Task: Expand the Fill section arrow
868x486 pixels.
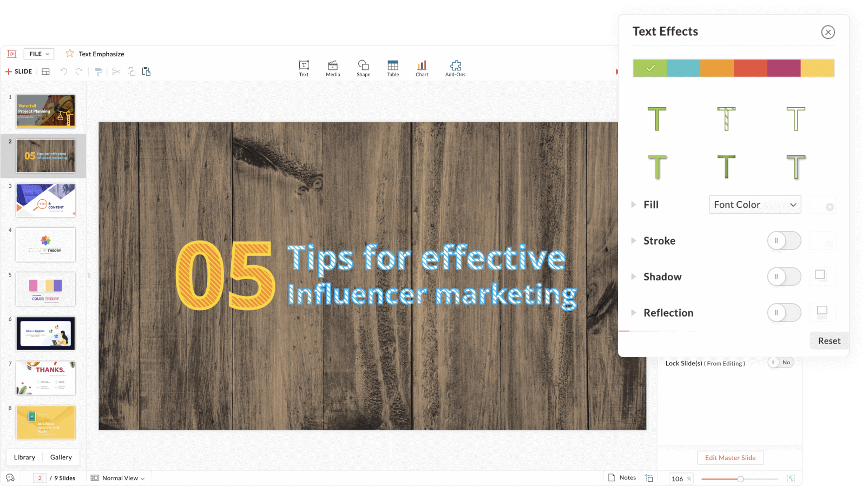Action: click(x=633, y=205)
